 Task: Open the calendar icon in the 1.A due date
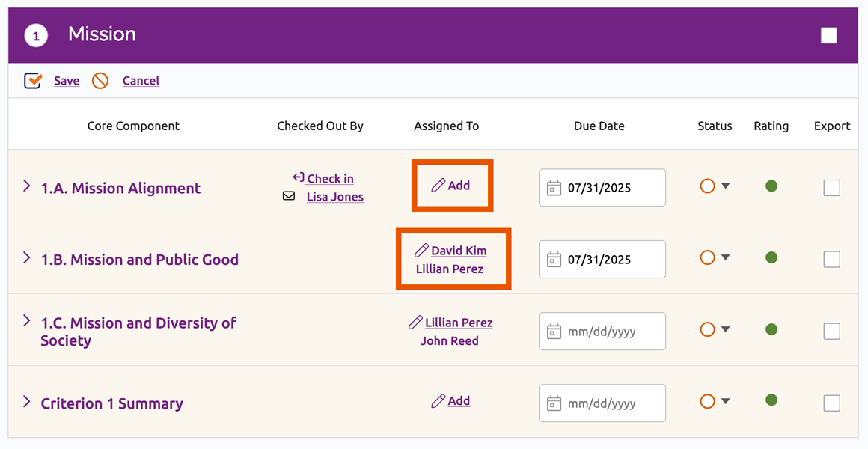click(x=553, y=187)
